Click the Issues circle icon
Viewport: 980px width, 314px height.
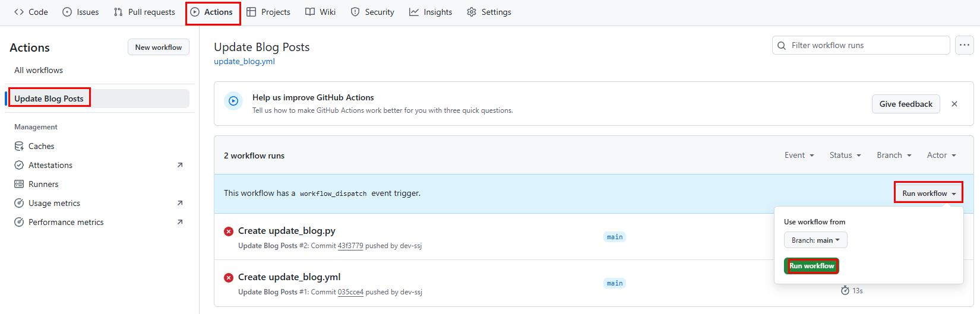point(67,12)
